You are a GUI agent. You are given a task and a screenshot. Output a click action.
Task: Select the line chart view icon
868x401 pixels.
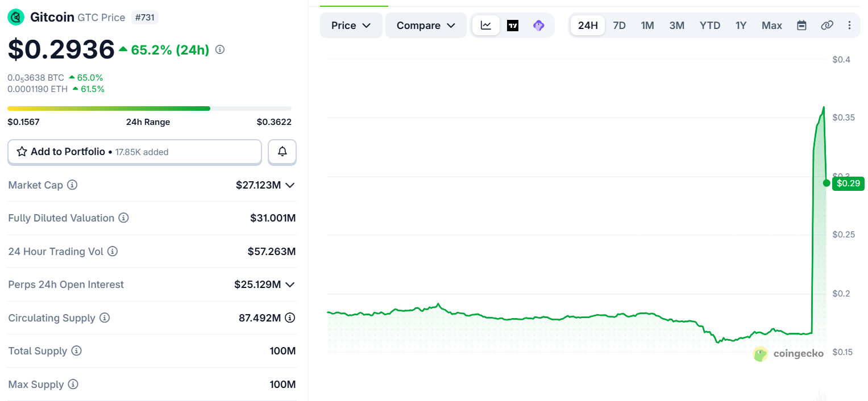pos(486,26)
